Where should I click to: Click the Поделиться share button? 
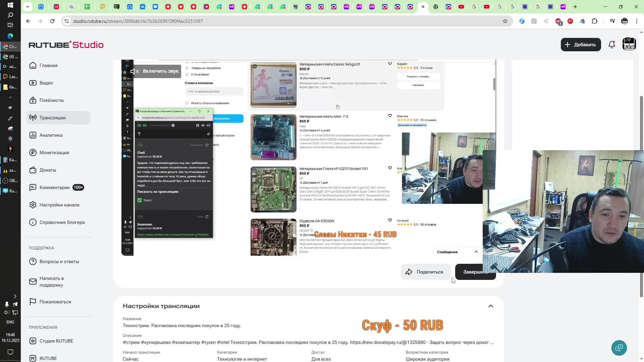coord(425,272)
